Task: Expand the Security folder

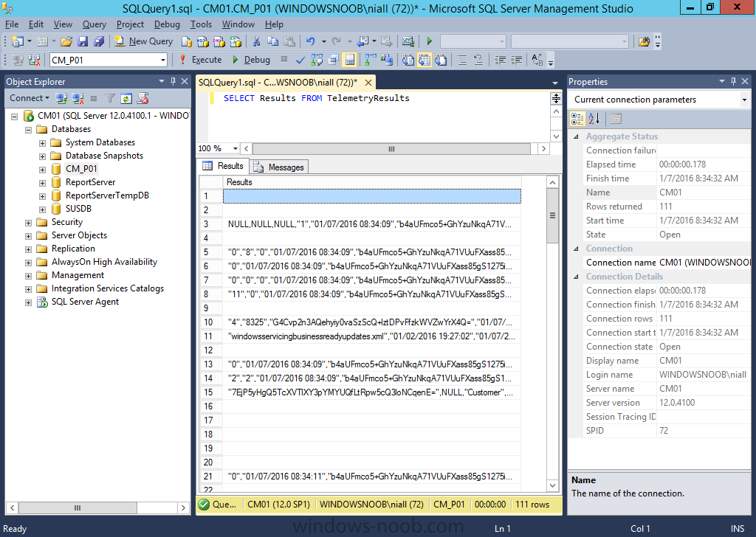Action: (29, 223)
